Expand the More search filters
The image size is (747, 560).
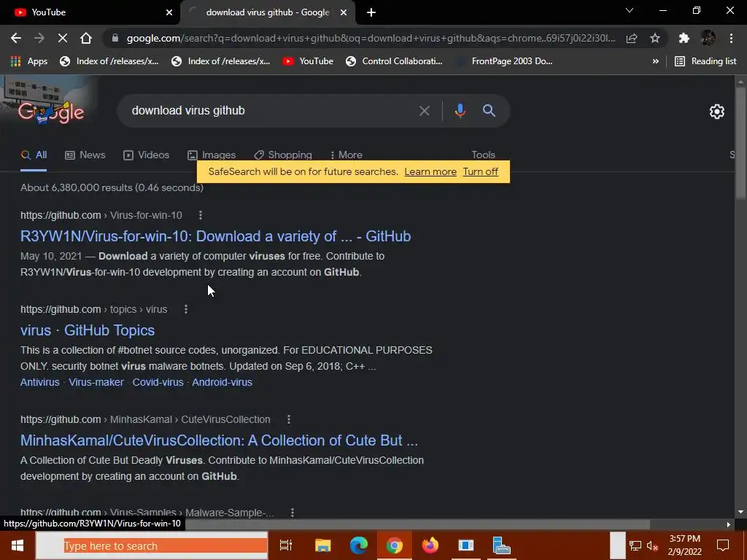click(347, 155)
